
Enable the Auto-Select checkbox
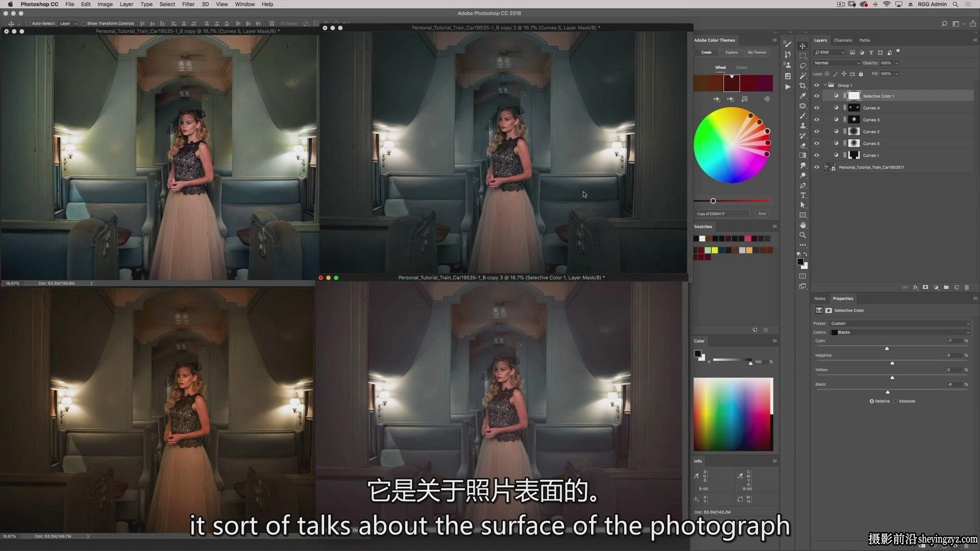click(x=29, y=23)
